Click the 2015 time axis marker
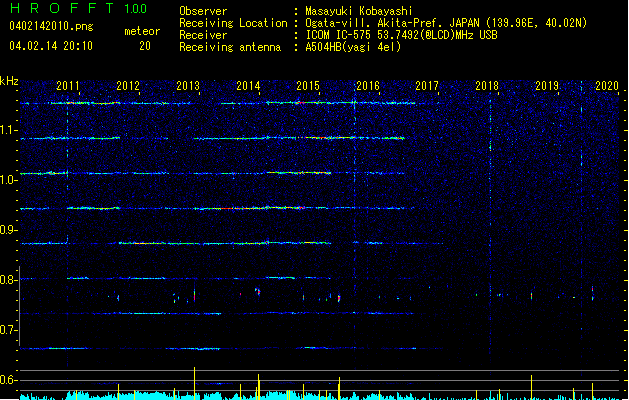This screenshot has width=629, height=400. [308, 86]
